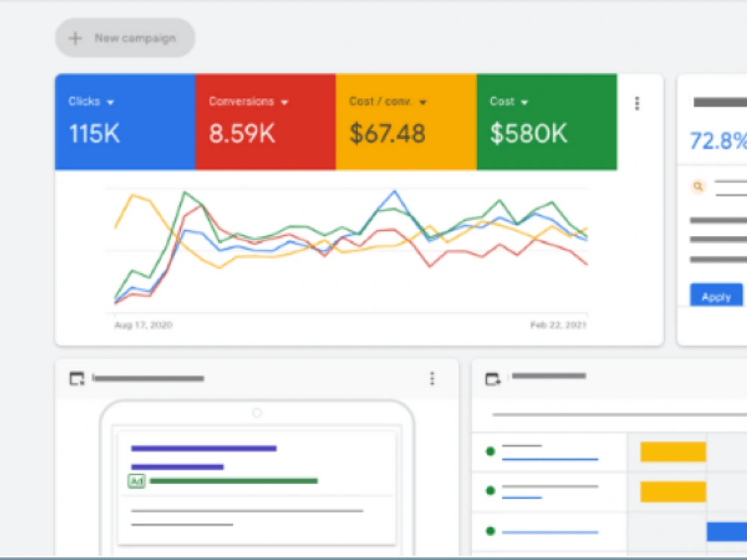Viewport: 747px width, 560px height.
Task: Click the Apply button in recommendation card
Action: [x=716, y=295]
